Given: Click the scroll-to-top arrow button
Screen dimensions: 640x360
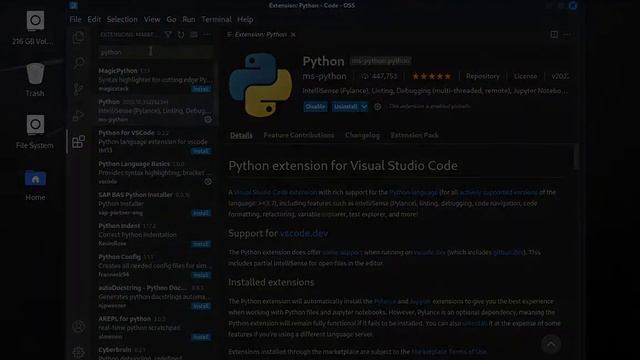Looking at the screenshot, I should point(551,344).
